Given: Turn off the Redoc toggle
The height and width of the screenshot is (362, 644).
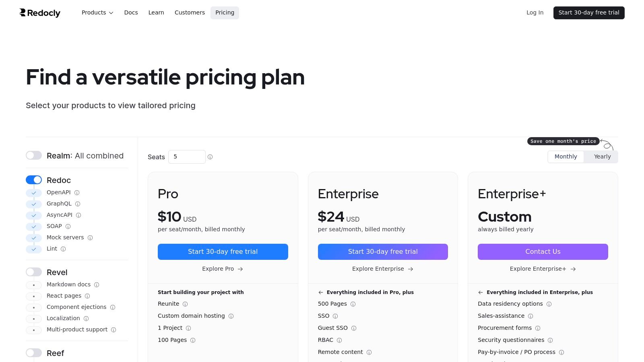Looking at the screenshot, I should (34, 180).
